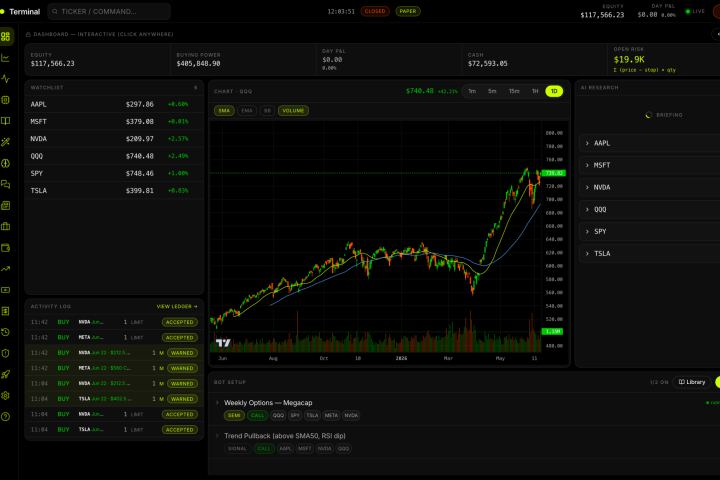The width and height of the screenshot is (720, 480).
Task: Open the ledger sheet icon in sidebar
Action: coord(6,311)
